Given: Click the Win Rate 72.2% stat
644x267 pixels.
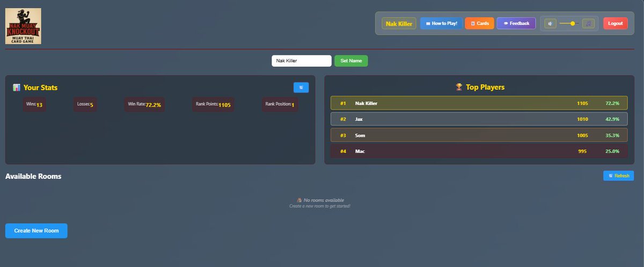Looking at the screenshot, I should click(144, 104).
